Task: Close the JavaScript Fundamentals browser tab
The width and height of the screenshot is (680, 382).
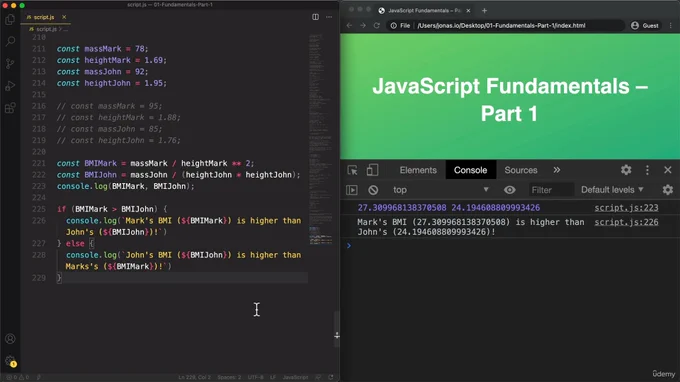Action: (468, 10)
